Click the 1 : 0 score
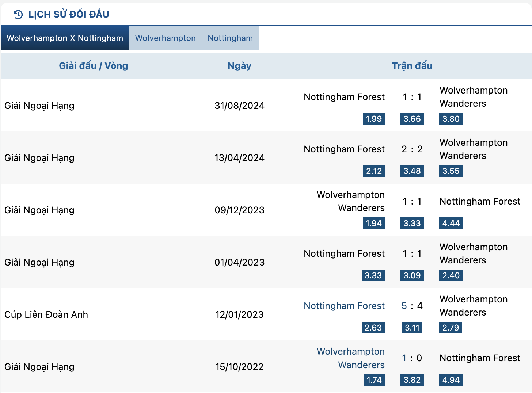This screenshot has height=393, width=532. [412, 358]
